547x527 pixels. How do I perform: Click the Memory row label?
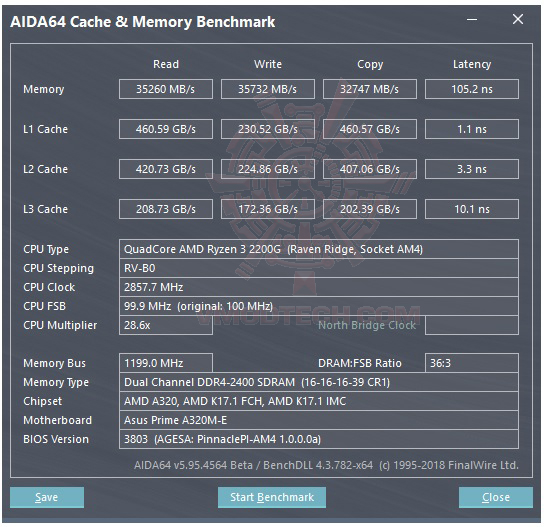point(44,90)
